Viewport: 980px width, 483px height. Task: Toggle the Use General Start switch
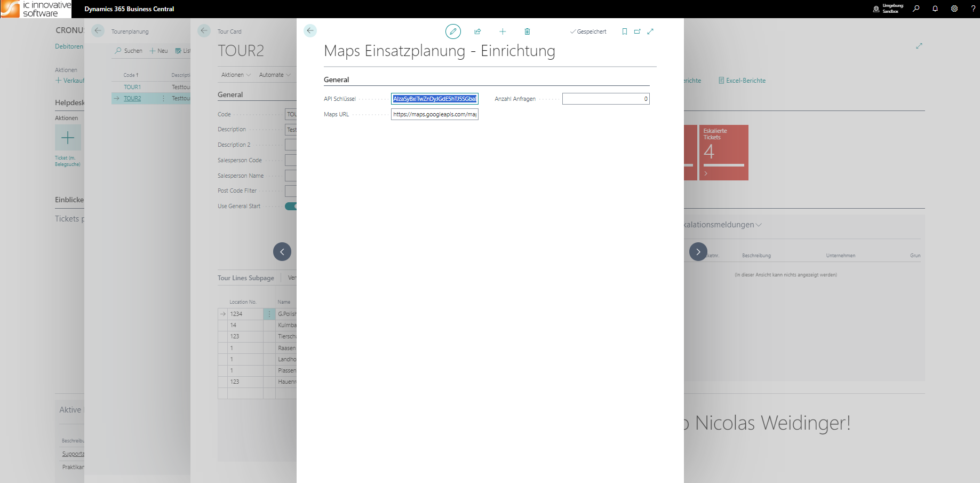[291, 207]
